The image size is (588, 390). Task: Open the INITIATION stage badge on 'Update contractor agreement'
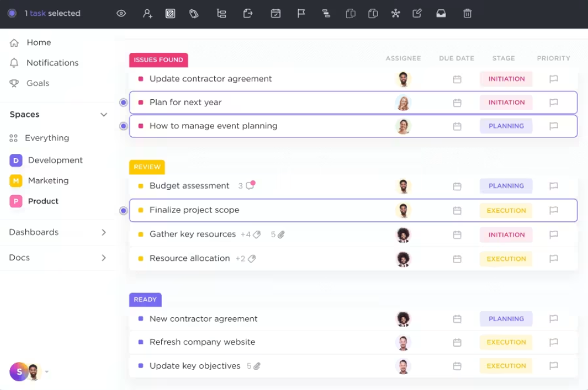[505, 79]
